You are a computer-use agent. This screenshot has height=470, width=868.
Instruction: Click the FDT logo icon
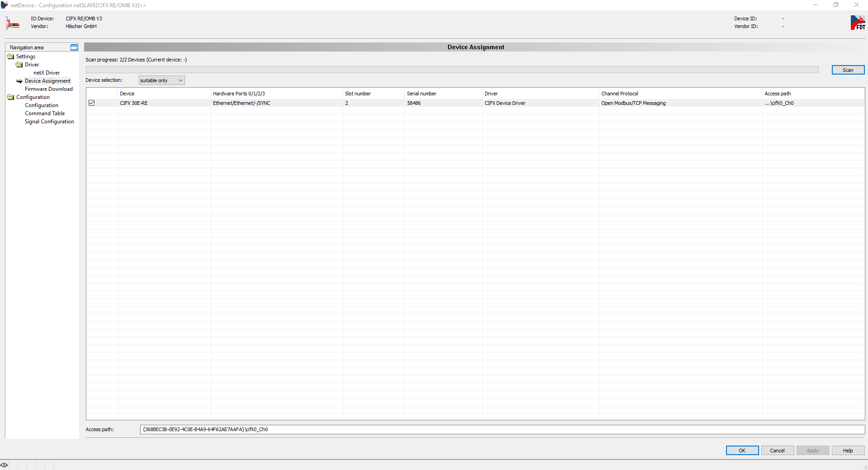click(x=857, y=23)
